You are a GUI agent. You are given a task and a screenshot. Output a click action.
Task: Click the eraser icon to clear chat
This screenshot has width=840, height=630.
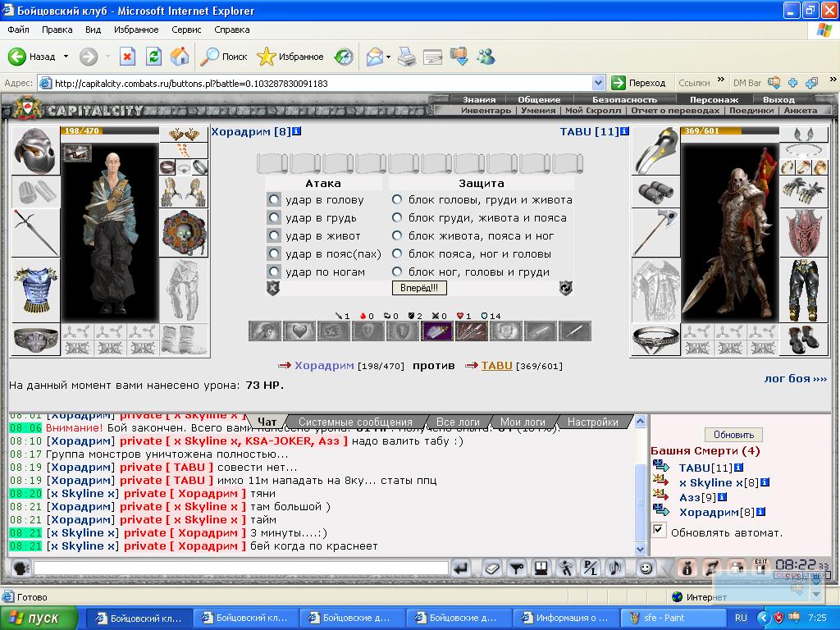(x=492, y=568)
